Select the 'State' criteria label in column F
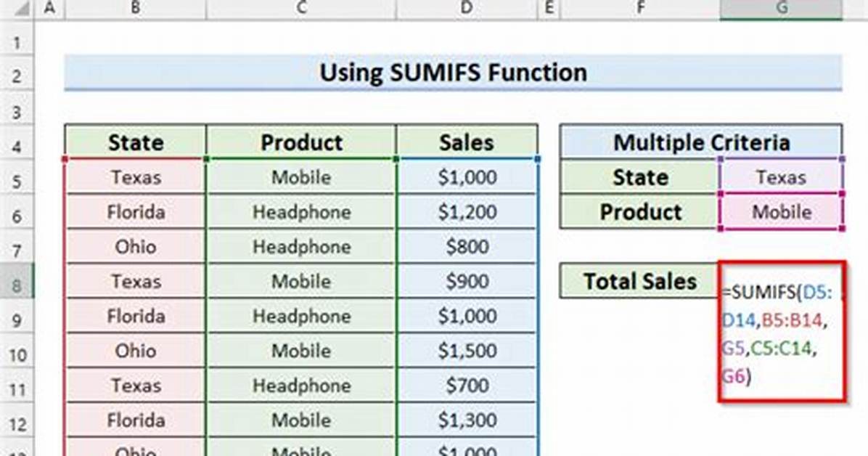The image size is (868, 456). pos(640,176)
